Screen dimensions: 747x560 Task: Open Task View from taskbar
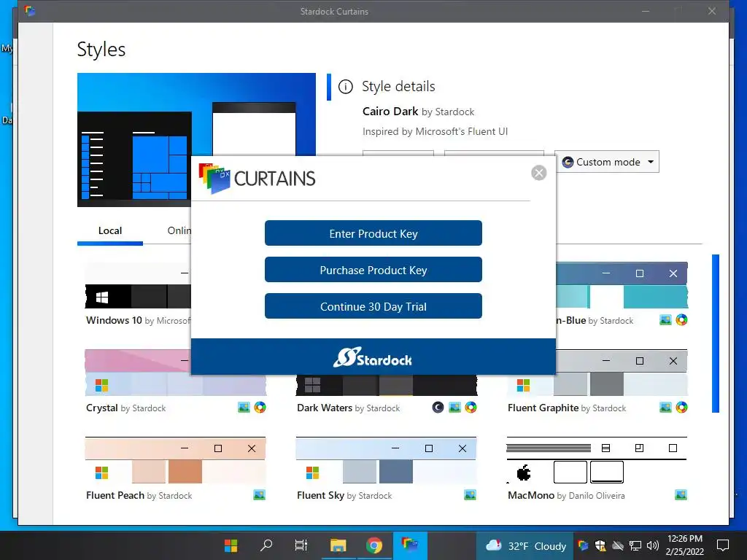pos(301,545)
